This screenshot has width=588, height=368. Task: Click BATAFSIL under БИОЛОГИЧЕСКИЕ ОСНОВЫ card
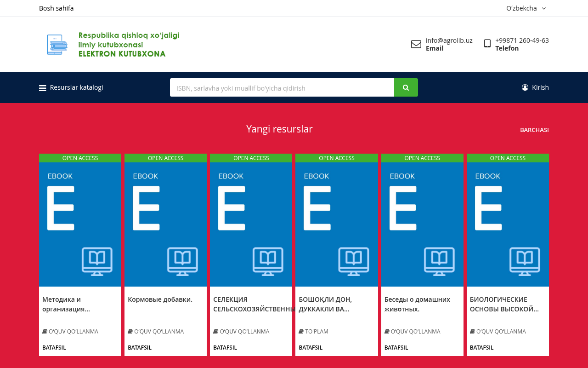[x=482, y=348]
